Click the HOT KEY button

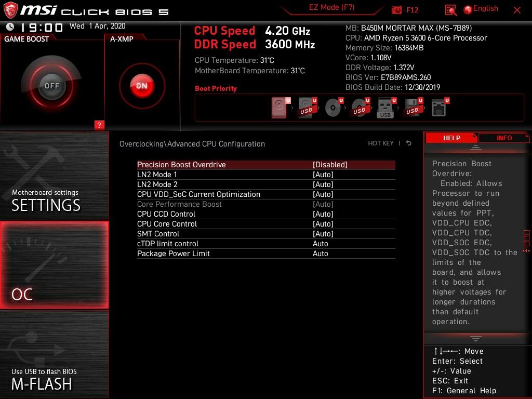381,143
